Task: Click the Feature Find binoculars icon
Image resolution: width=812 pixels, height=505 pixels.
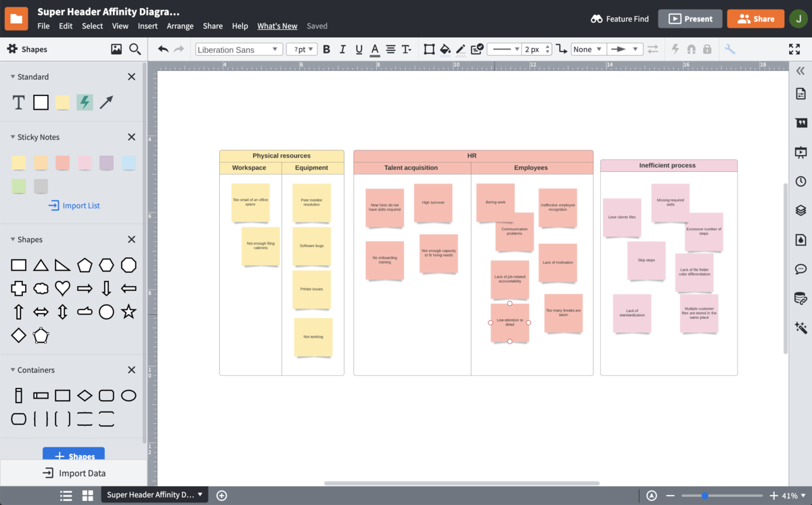Action: click(598, 18)
